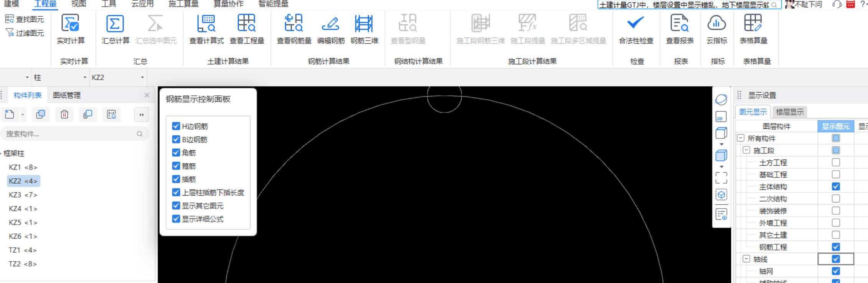This screenshot has height=283, width=868.
Task: Click the top help search box
Action: click(x=689, y=5)
